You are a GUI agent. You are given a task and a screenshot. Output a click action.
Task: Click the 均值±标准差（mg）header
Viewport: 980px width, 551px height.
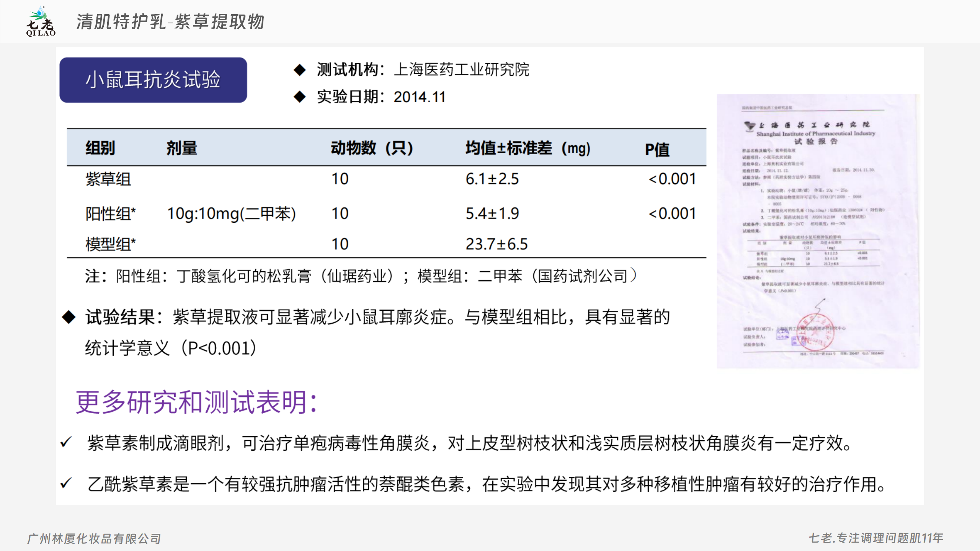point(528,148)
